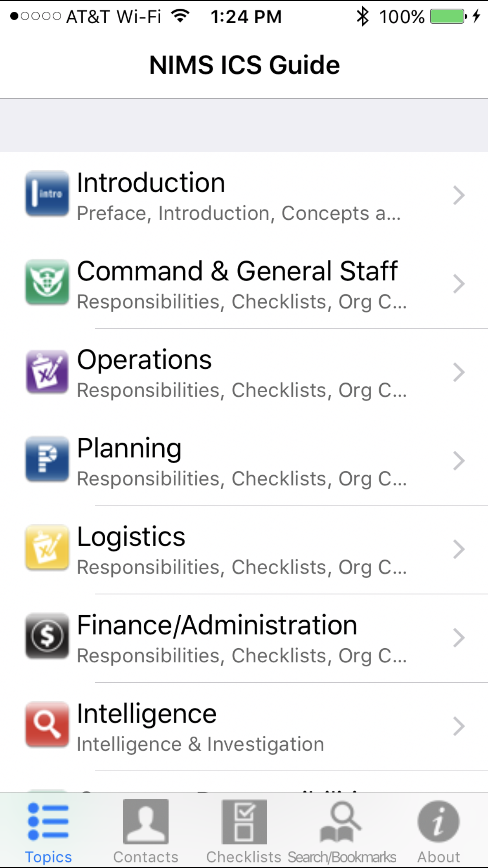The image size is (488, 868).
Task: Tap the blue Introduction icon
Action: pos(47,193)
